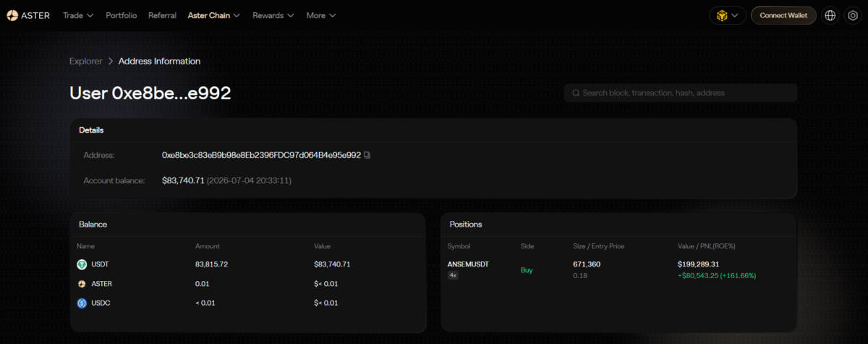Click the ASTER token icon in Balance
Image resolution: width=868 pixels, height=344 pixels.
click(82, 284)
